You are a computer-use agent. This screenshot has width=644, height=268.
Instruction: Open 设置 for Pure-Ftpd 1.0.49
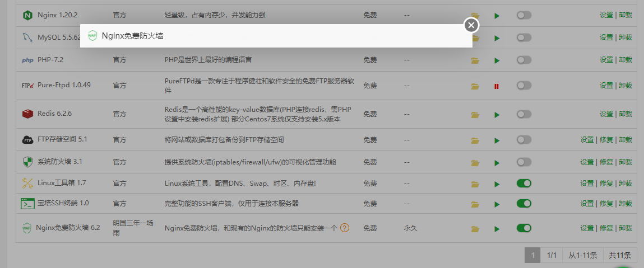coord(606,85)
